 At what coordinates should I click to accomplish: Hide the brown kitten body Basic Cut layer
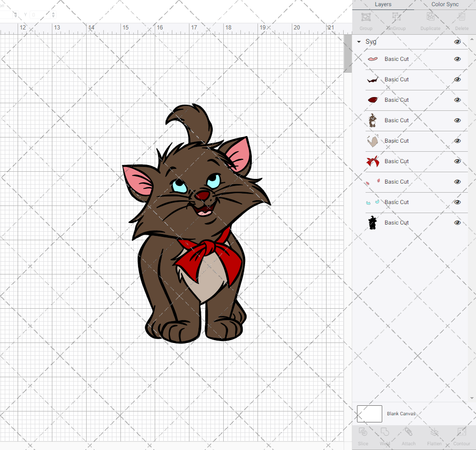(x=457, y=120)
